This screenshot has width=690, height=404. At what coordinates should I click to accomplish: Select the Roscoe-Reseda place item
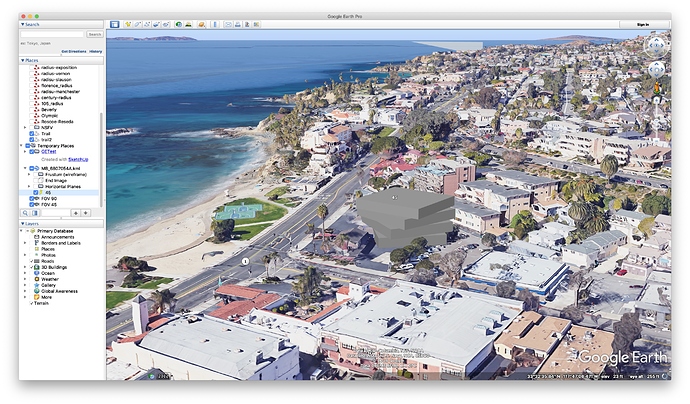click(57, 121)
